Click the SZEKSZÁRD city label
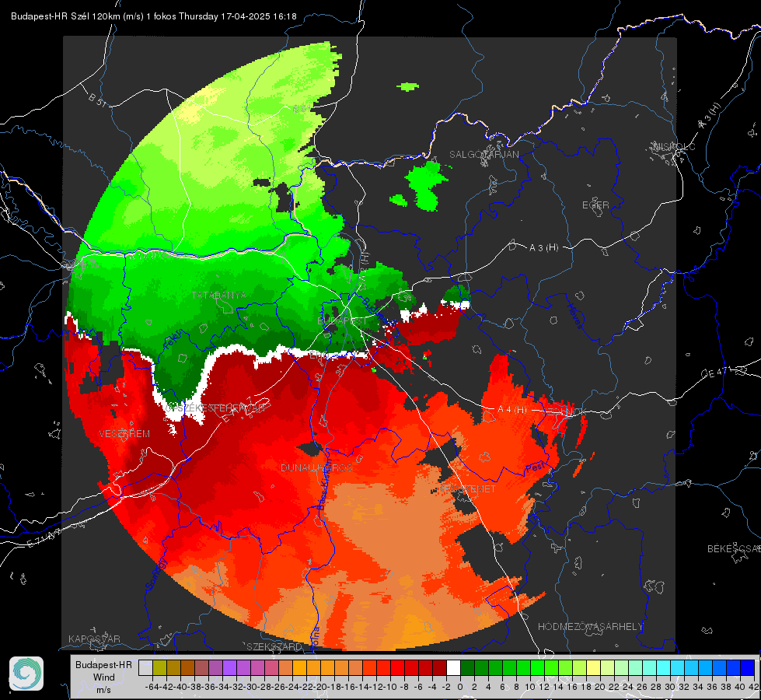 click(x=274, y=646)
